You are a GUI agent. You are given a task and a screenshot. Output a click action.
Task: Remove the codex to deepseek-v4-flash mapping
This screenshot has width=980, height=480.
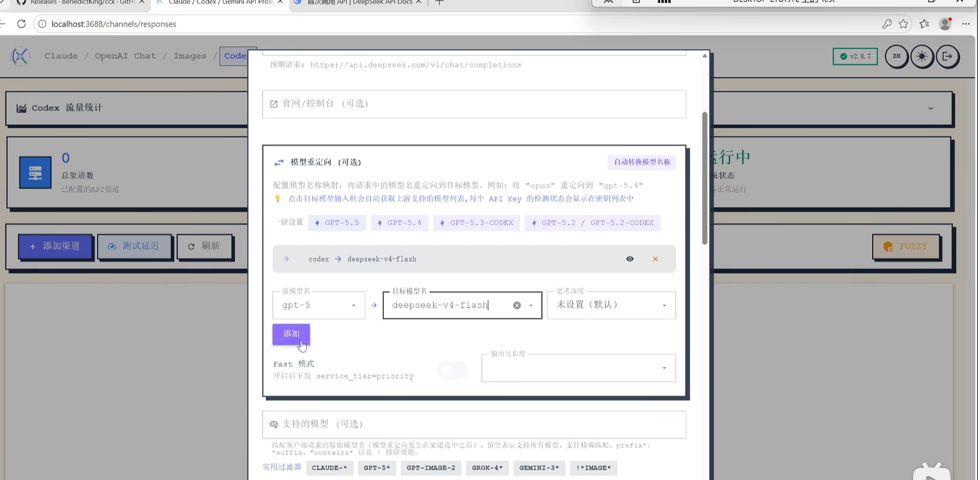pos(655,259)
